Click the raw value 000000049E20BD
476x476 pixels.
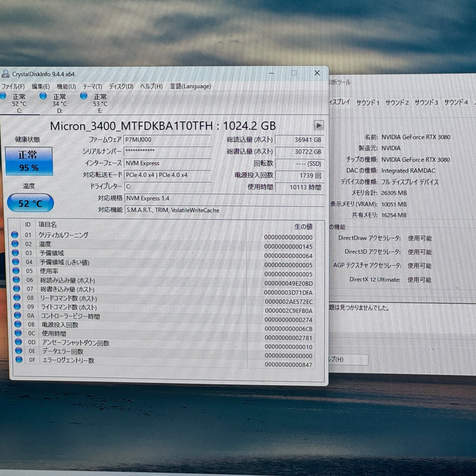pos(288,283)
